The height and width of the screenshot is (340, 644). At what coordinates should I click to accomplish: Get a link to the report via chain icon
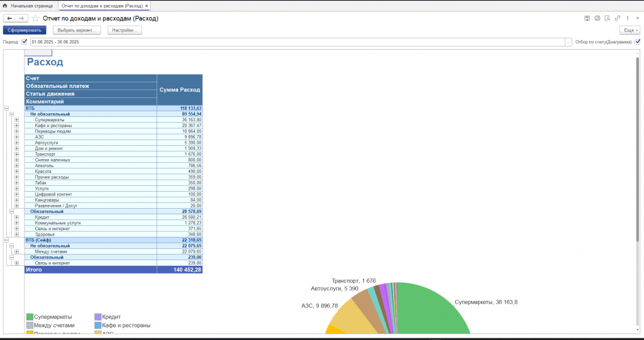point(618,18)
